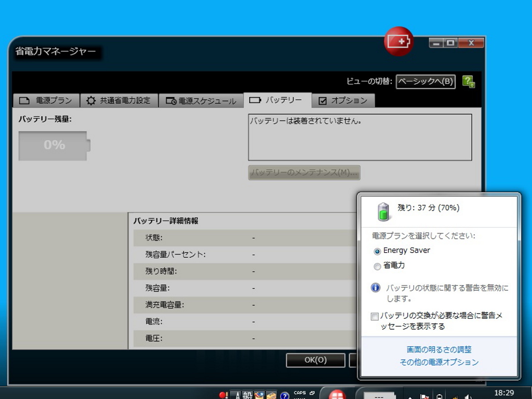Click the volume speaker icon in tray
The width and height of the screenshot is (532, 399).
(468, 396)
